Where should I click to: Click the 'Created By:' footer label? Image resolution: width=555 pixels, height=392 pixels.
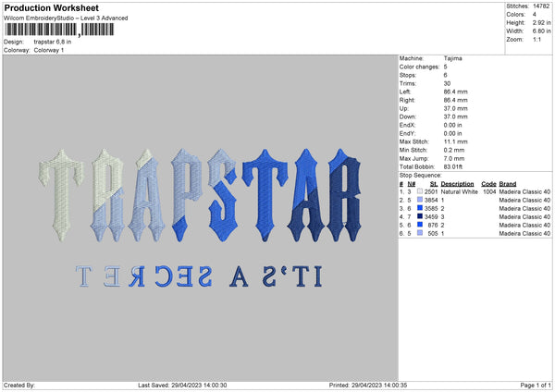tap(19, 385)
